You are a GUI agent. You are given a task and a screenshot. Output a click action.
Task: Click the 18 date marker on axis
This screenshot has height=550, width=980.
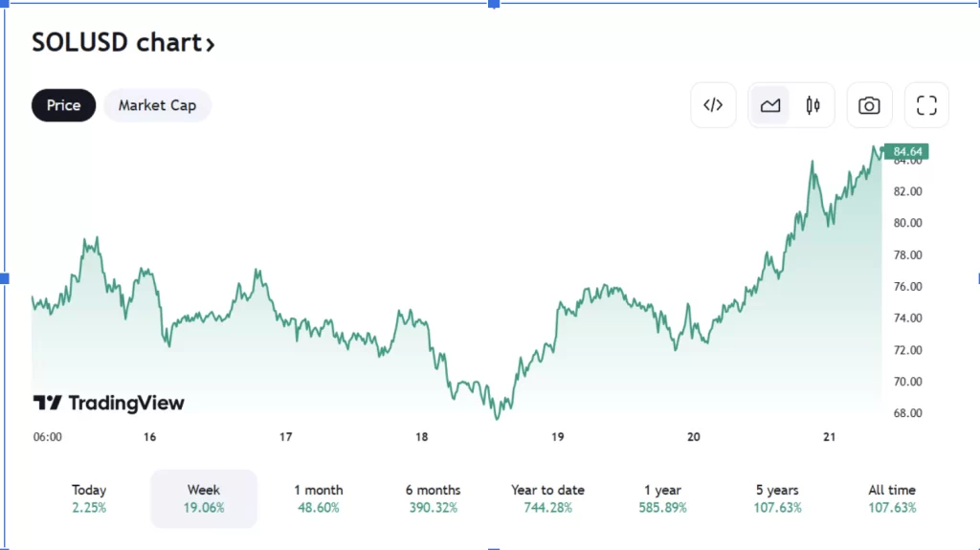coord(422,437)
